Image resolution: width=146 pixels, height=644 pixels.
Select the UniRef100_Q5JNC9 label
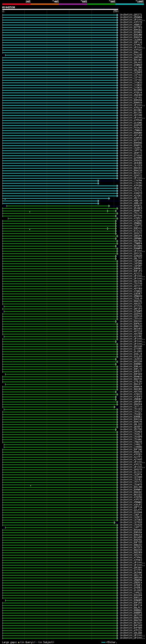[131, 208]
